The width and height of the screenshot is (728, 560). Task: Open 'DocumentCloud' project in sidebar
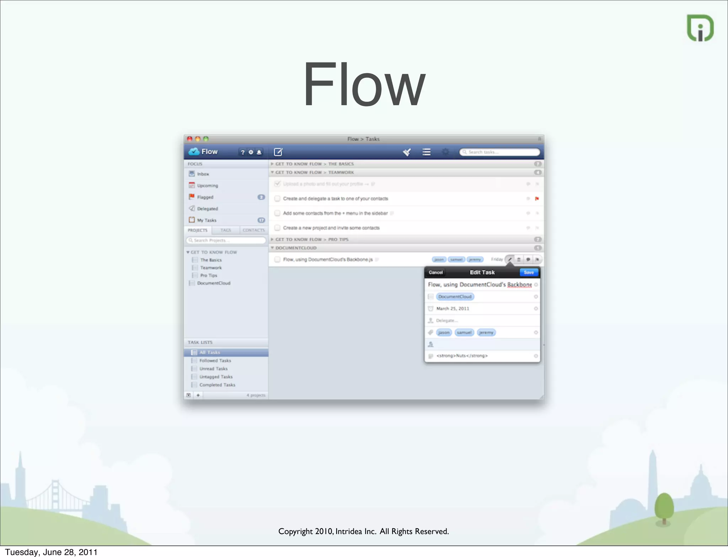coord(214,283)
